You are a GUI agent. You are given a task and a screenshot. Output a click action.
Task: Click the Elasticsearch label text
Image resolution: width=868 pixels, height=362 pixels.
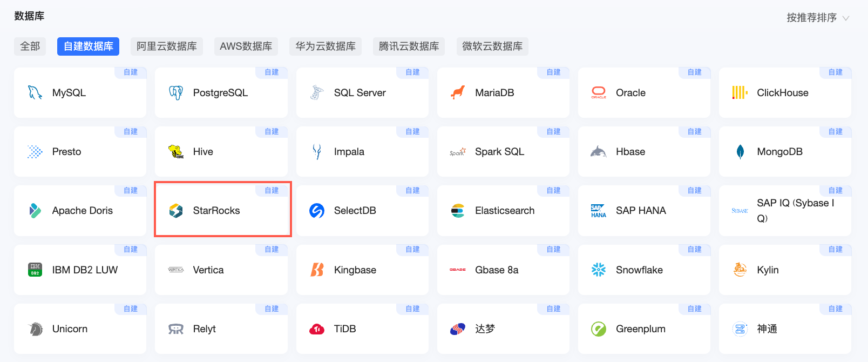505,211
